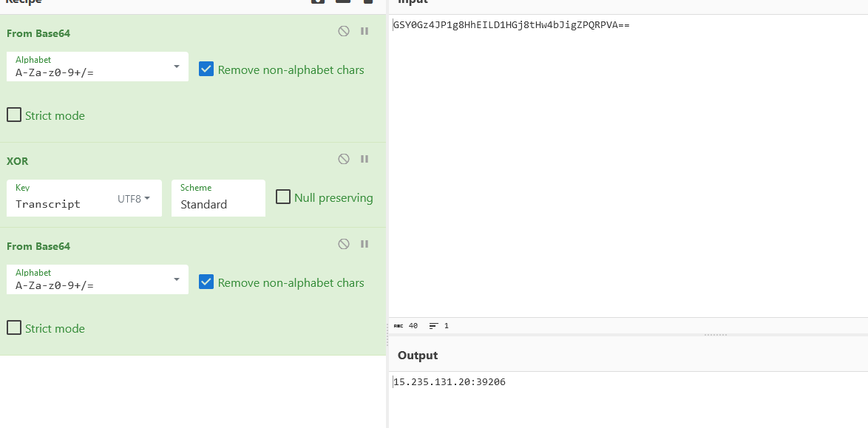Set breakpoint on first From Base64 operation
The width and height of the screenshot is (868, 428).
tap(365, 31)
